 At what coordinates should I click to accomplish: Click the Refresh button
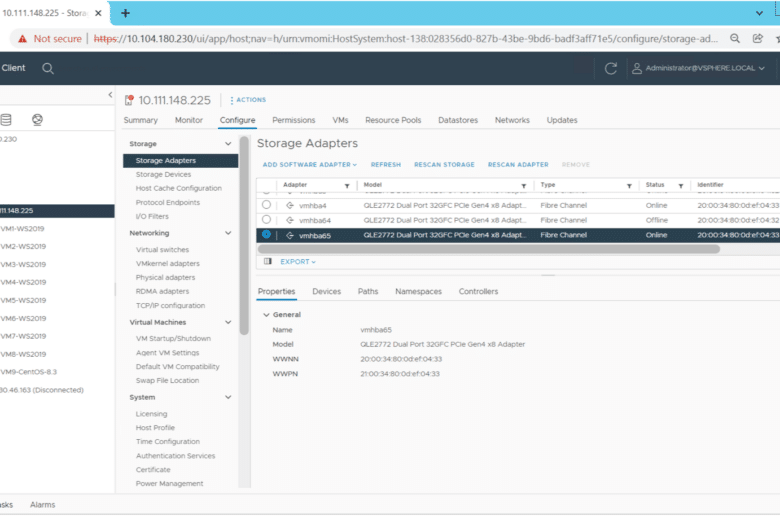386,165
